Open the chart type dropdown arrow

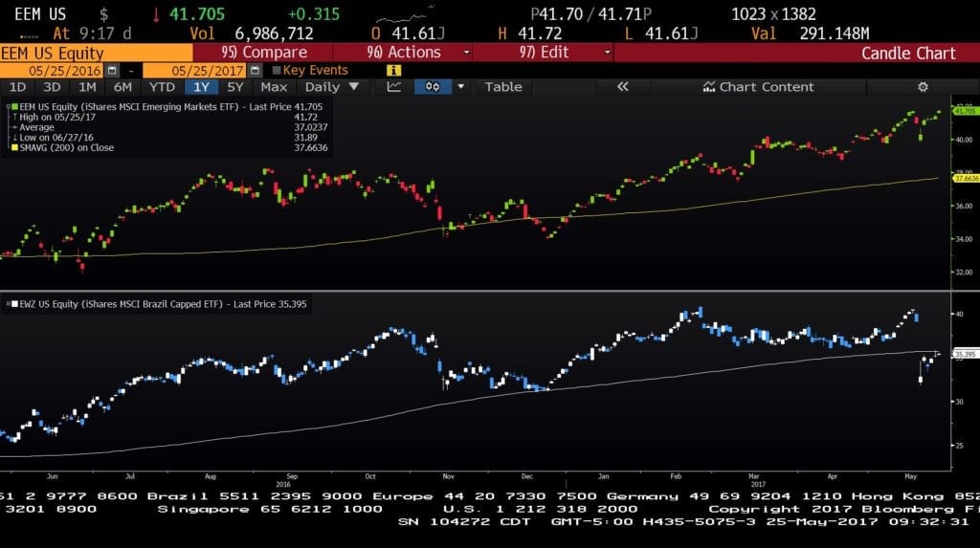coord(461,87)
